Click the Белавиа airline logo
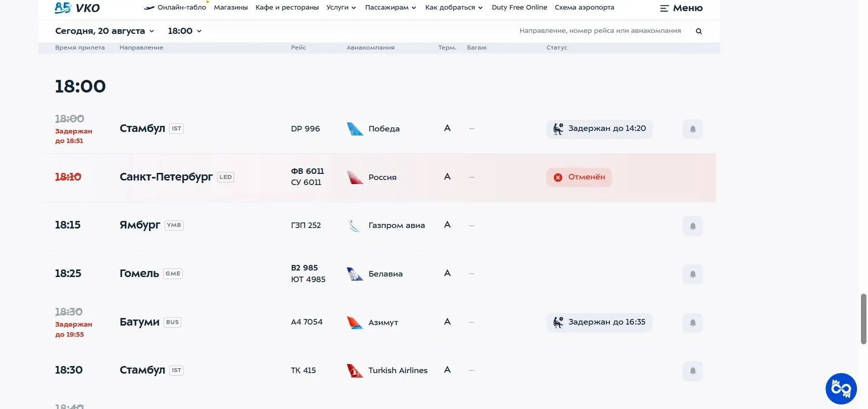Screen dimensions: 868x409 tap(355, 274)
